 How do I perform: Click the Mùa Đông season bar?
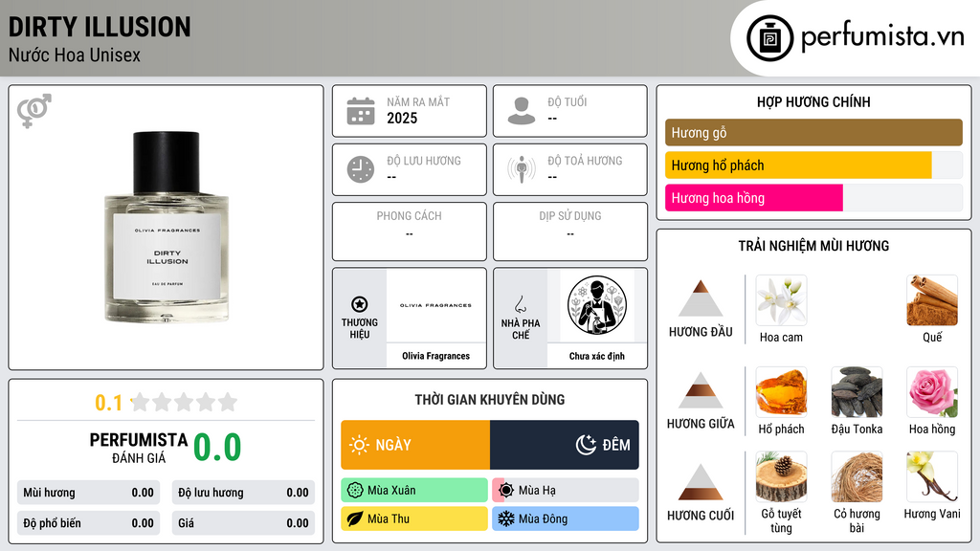(566, 518)
